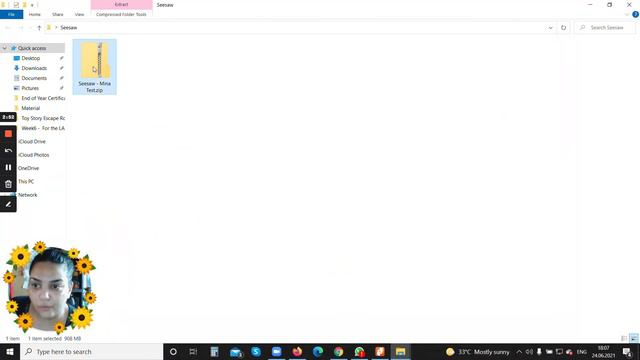
Task: Stop the screen recording with red square
Action: click(8, 134)
